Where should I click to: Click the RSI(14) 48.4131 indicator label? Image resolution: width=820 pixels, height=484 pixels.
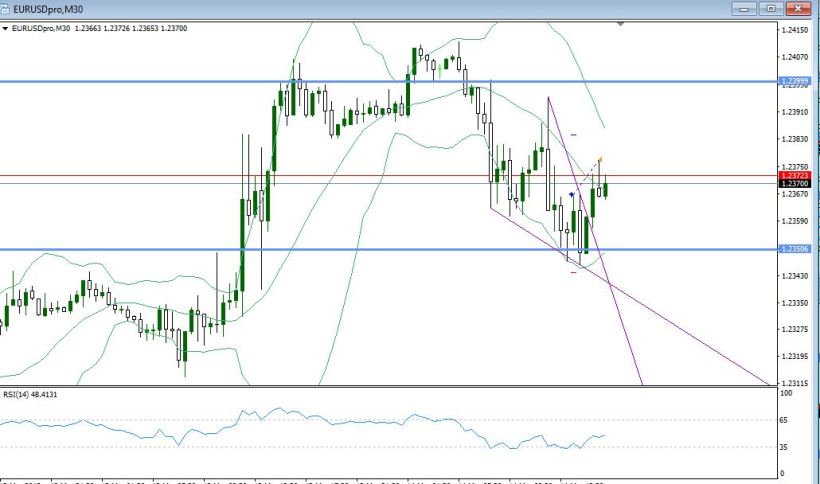click(x=30, y=395)
